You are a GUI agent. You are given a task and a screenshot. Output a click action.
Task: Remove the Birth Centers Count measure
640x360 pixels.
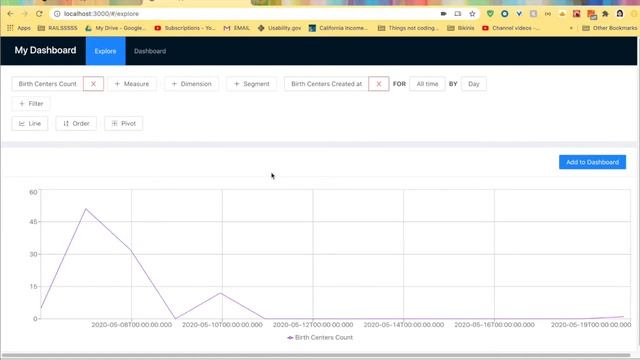tap(93, 84)
